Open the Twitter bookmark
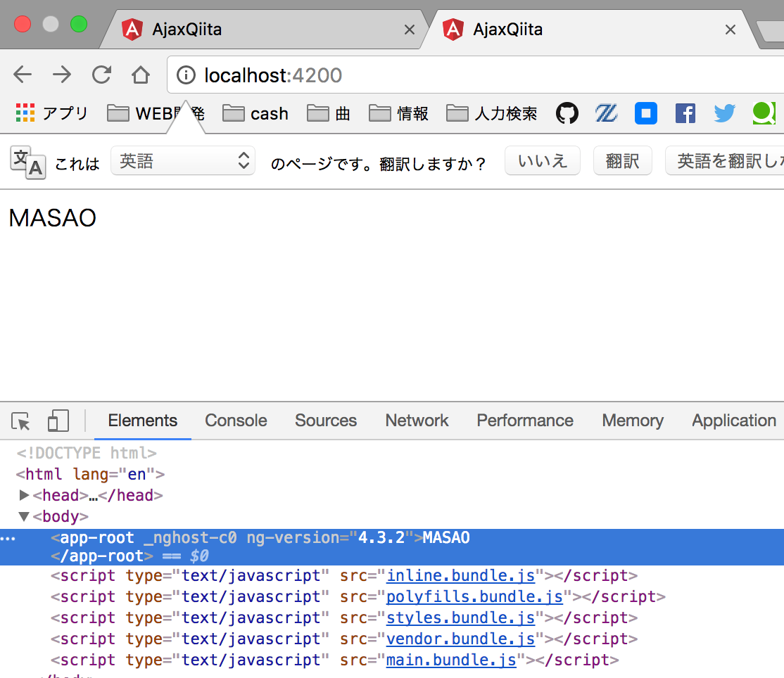The image size is (784, 678). [724, 113]
